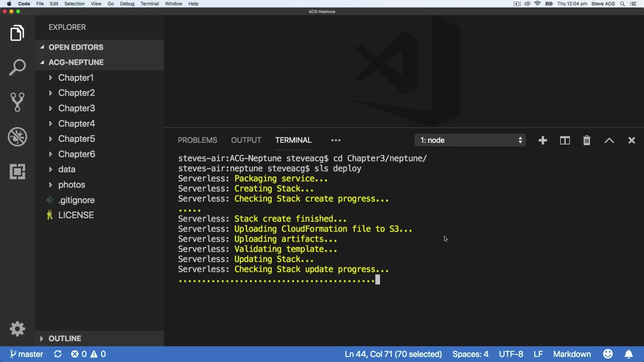
Task: Click the line and column indicator
Action: (x=393, y=354)
